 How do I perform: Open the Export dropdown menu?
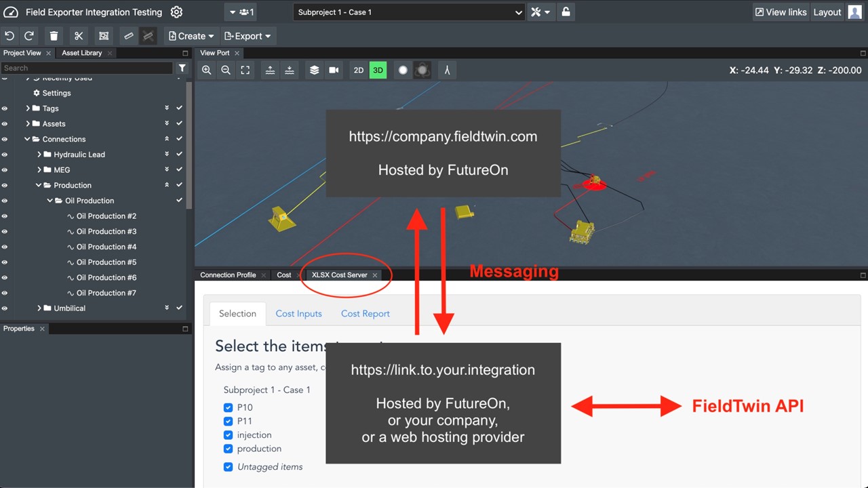[x=248, y=36]
